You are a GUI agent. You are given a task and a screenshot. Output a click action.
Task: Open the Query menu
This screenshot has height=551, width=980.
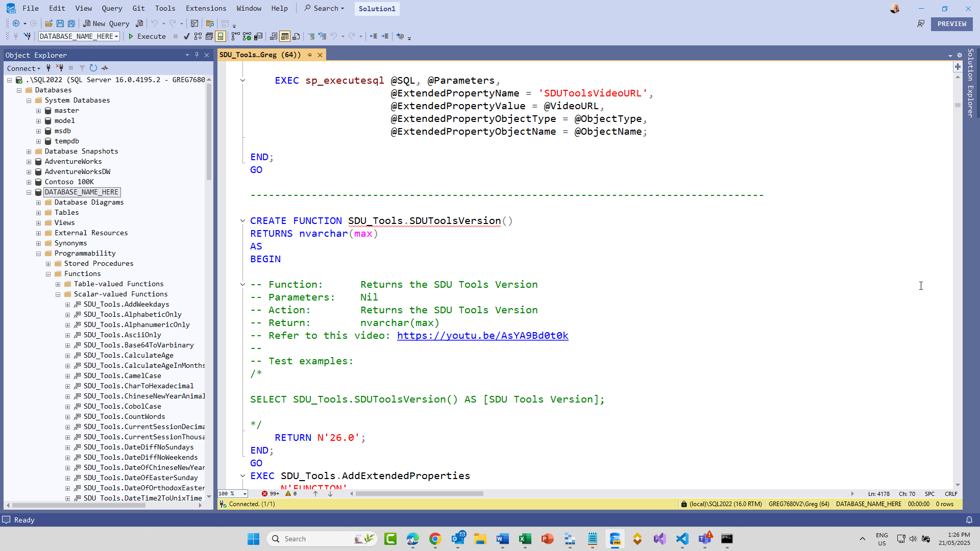coord(112,8)
